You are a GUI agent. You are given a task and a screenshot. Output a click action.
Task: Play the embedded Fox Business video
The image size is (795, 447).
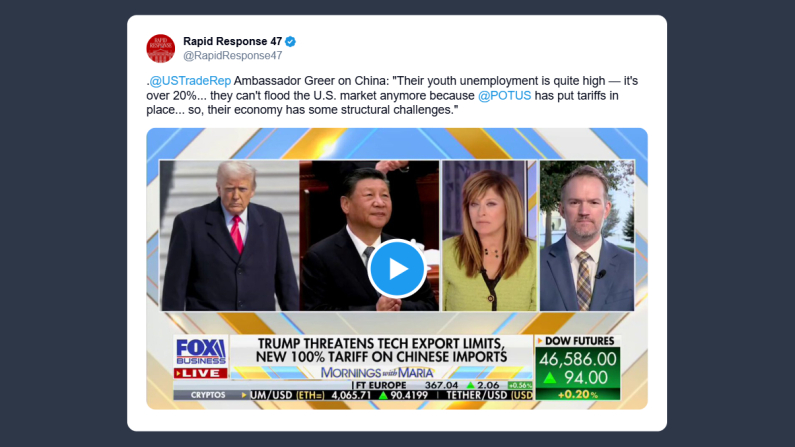pos(397,269)
